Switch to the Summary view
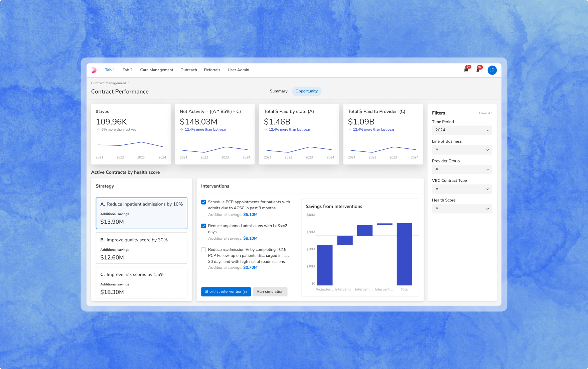This screenshot has width=588, height=369. pos(279,91)
